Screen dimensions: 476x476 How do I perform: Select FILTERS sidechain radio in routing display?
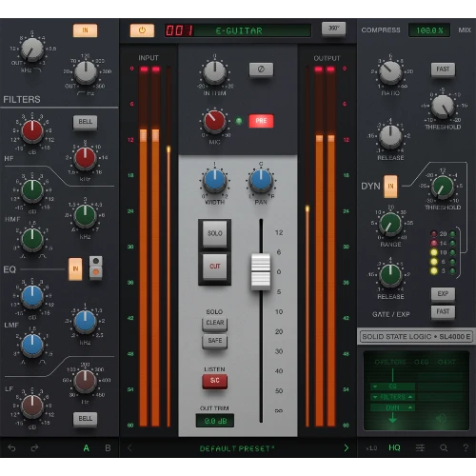pos(390,363)
